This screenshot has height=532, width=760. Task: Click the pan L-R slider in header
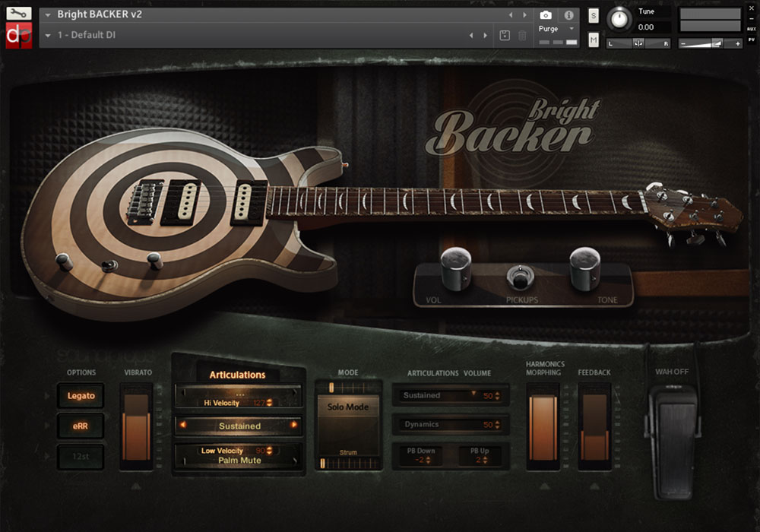(x=638, y=43)
